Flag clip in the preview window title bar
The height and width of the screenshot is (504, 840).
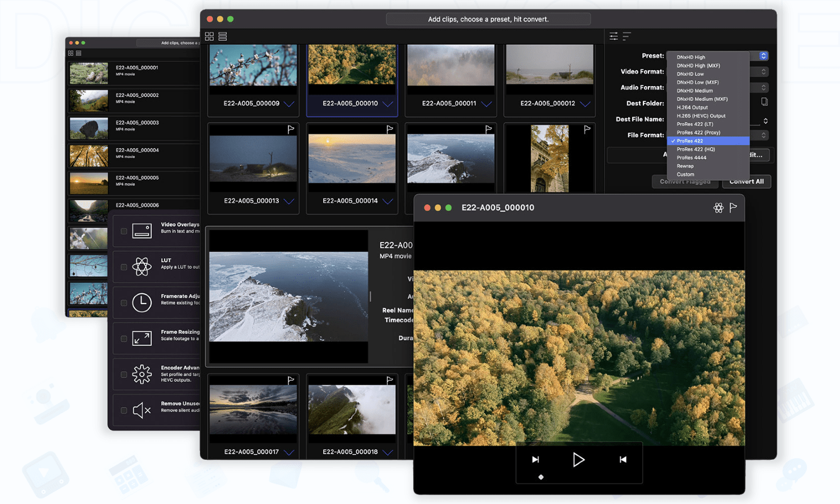click(733, 208)
